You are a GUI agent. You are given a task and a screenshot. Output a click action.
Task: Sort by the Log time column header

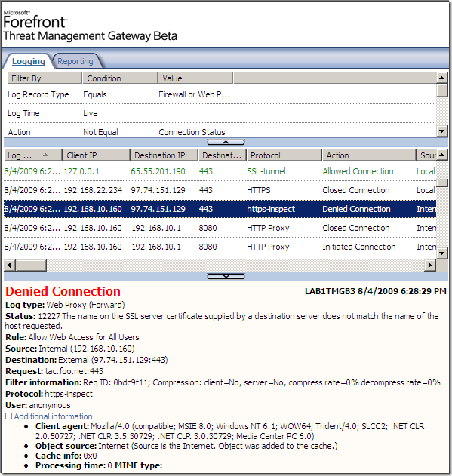pos(32,155)
